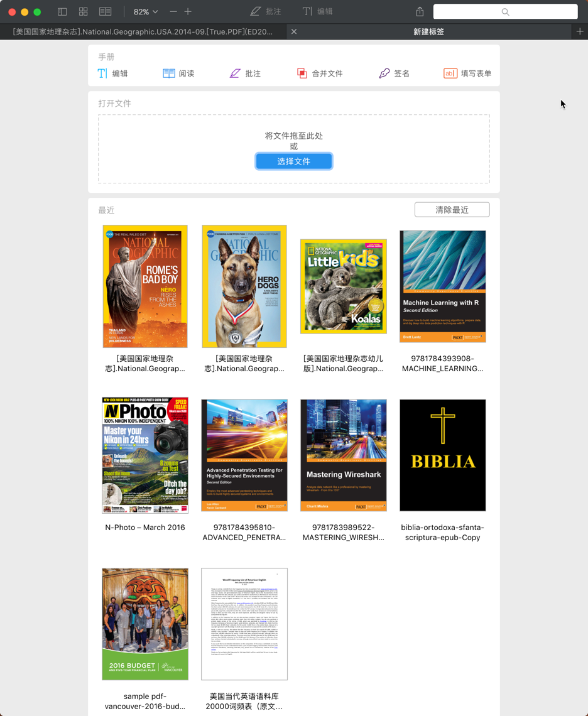Open Word Frequency List document thumbnail
This screenshot has width=588, height=716.
244,624
